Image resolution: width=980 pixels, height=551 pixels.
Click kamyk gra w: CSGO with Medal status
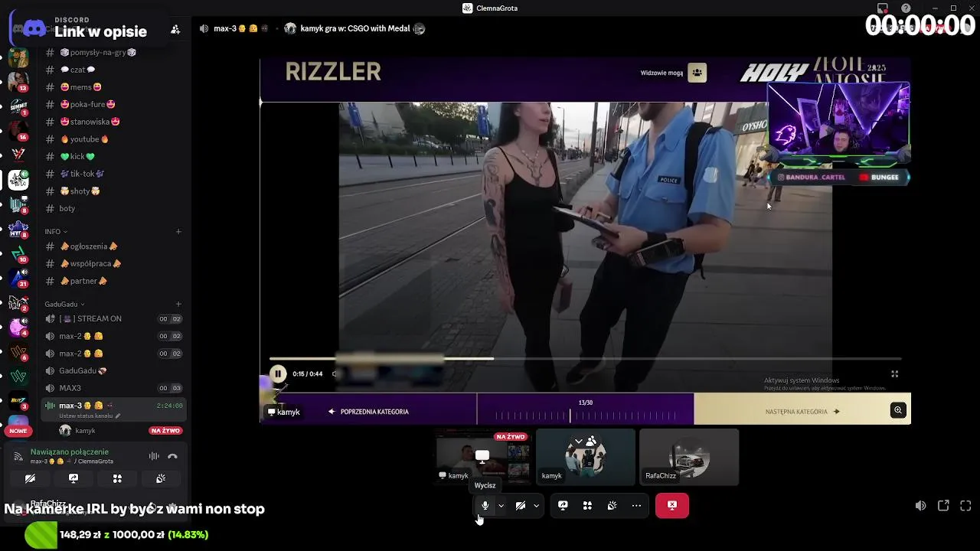pyautogui.click(x=354, y=28)
